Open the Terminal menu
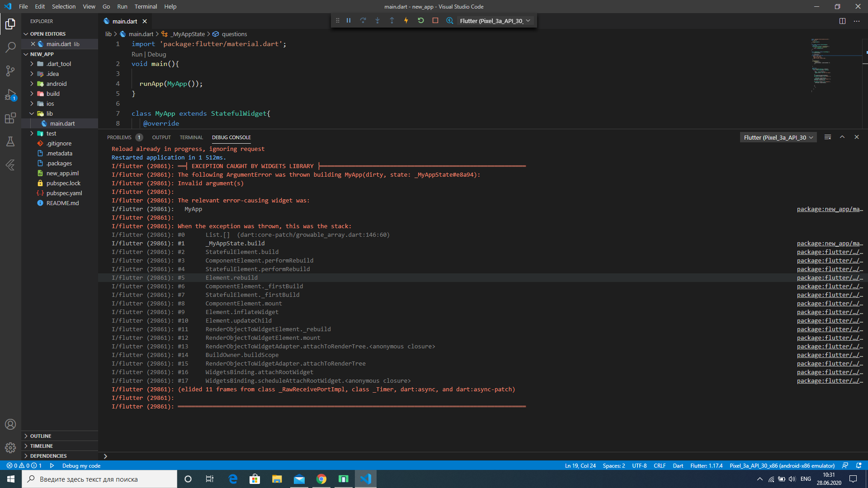Screen dimensions: 868x488 (x=146, y=6)
